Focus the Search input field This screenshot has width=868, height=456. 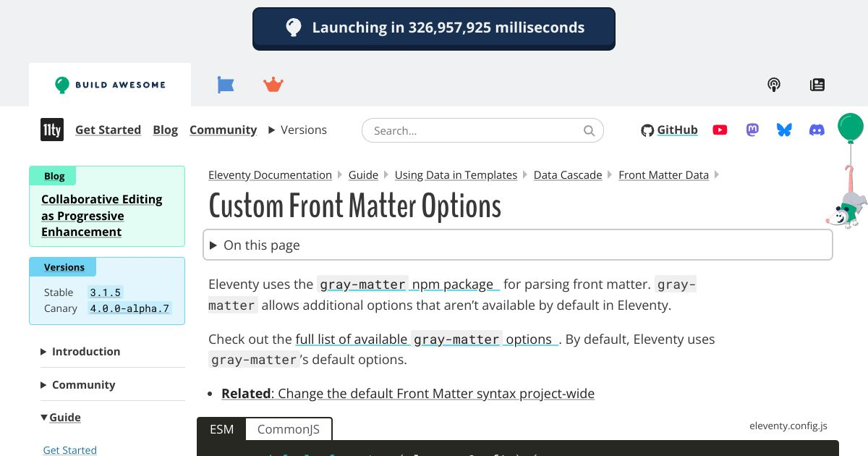tap(474, 131)
